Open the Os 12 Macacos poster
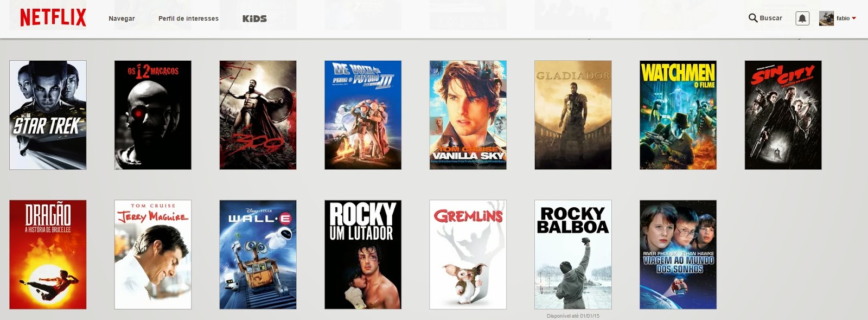Viewport: 868px width, 320px height. pos(153,115)
